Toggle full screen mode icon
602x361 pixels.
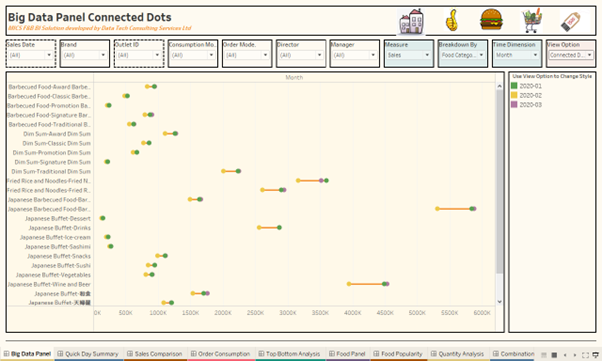[585, 354]
